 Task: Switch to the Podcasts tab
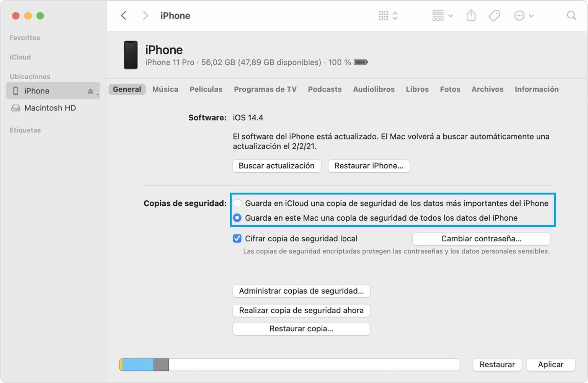click(x=325, y=89)
